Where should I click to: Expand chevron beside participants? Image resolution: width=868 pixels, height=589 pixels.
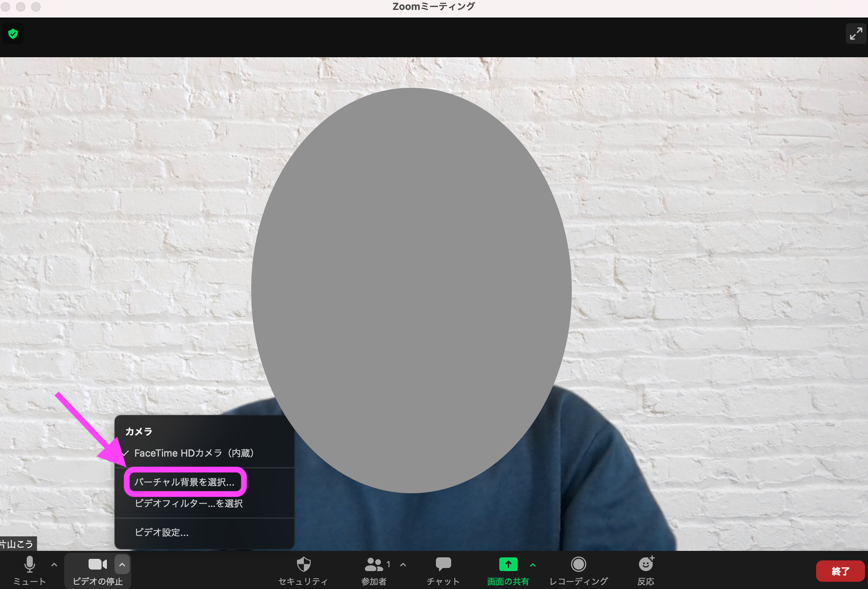(x=403, y=565)
